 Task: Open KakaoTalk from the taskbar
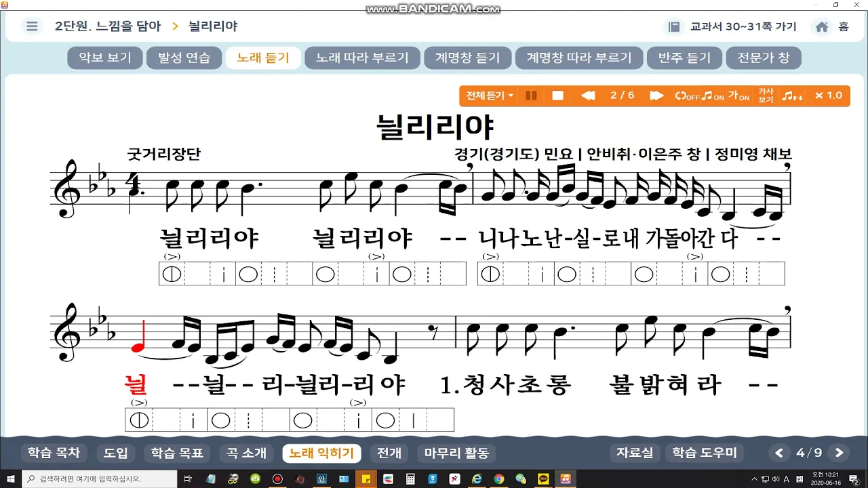[x=543, y=479]
